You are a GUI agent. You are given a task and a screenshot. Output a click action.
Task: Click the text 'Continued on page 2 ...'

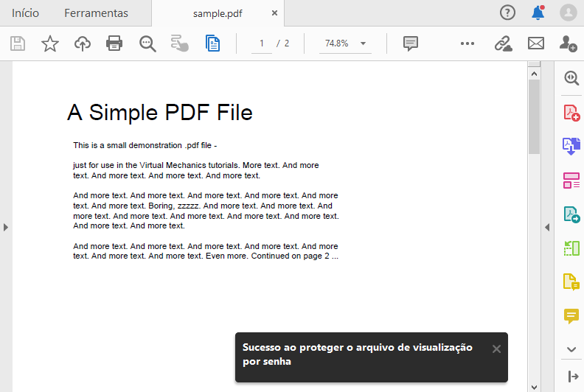point(295,256)
